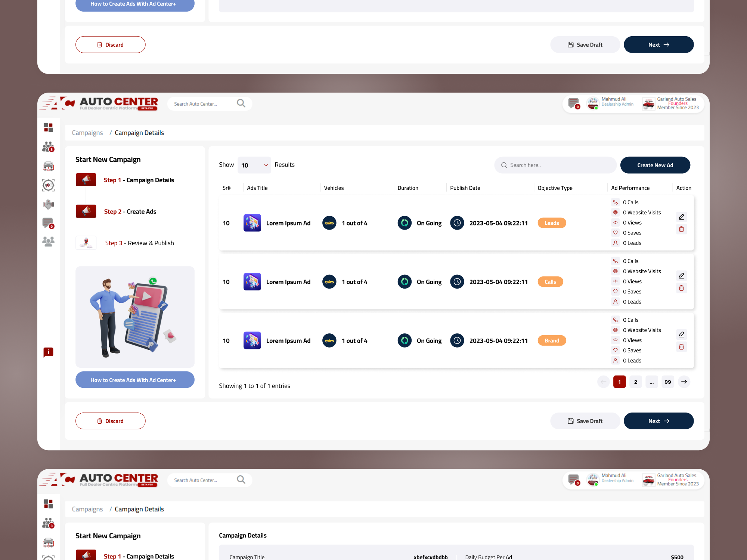This screenshot has width=747, height=560.
Task: Go to pagination page 2
Action: pos(635,382)
